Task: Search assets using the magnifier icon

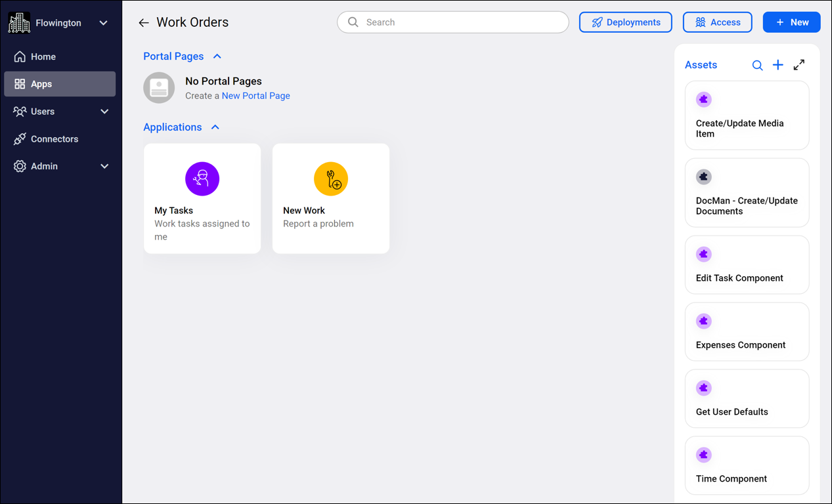Action: 757,65
